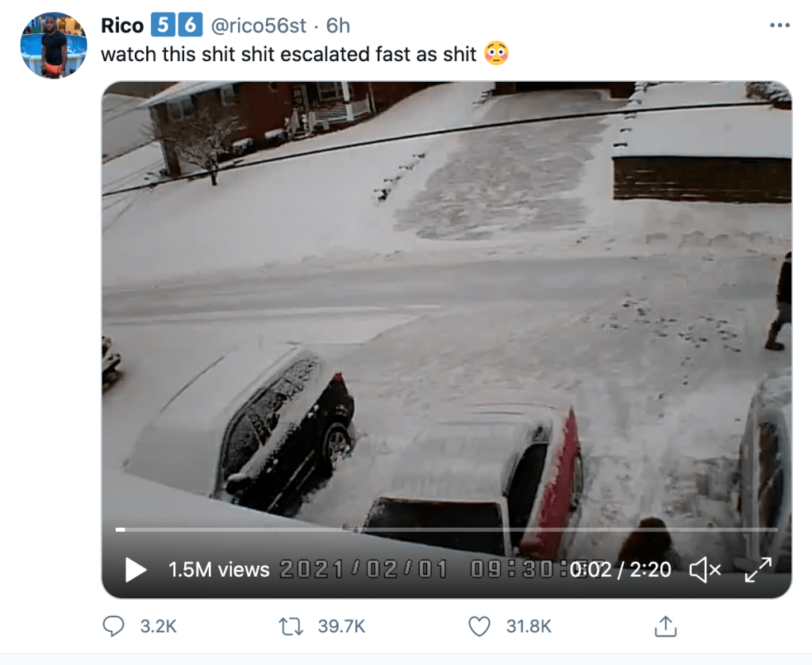This screenshot has width=812, height=665.
Task: Expand the video to fullscreen
Action: pos(760,569)
